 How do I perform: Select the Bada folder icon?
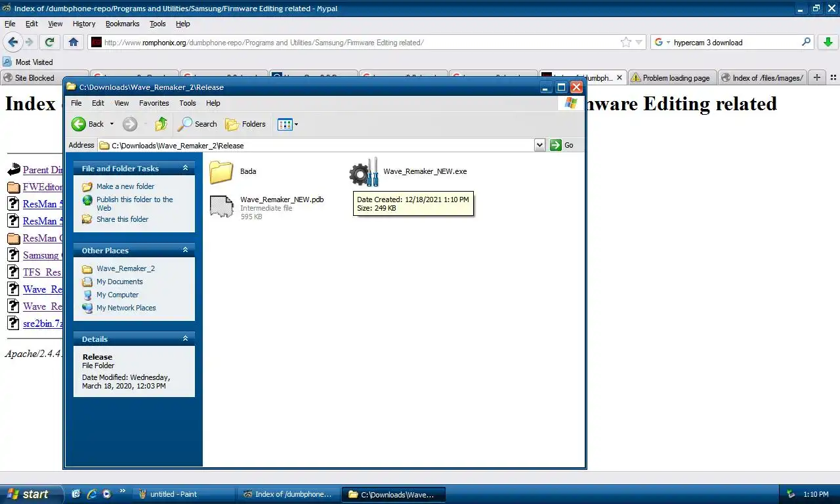pyautogui.click(x=222, y=171)
